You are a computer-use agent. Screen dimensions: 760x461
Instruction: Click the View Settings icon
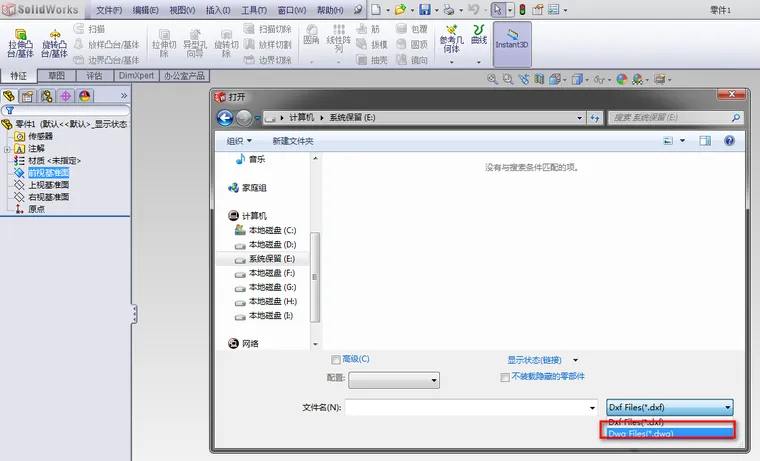point(659,79)
